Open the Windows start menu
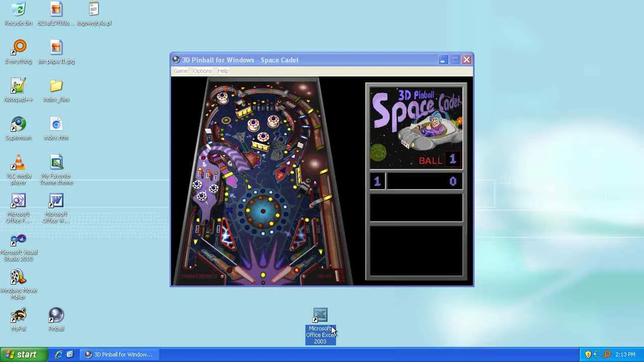Viewport: 644px width, 362px height. pos(24,354)
